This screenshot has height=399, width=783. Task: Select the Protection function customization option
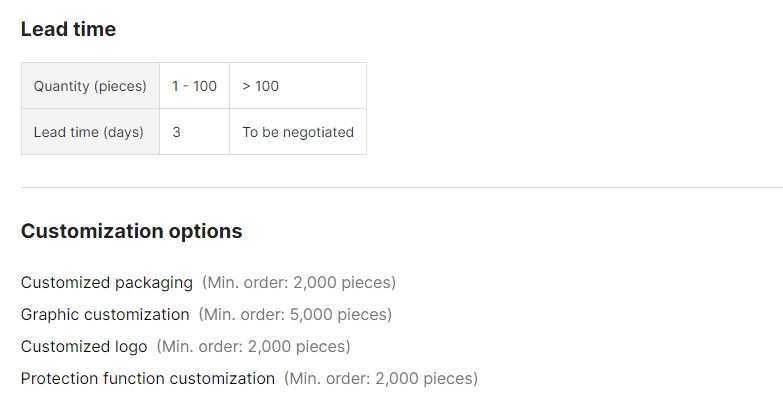tap(148, 379)
